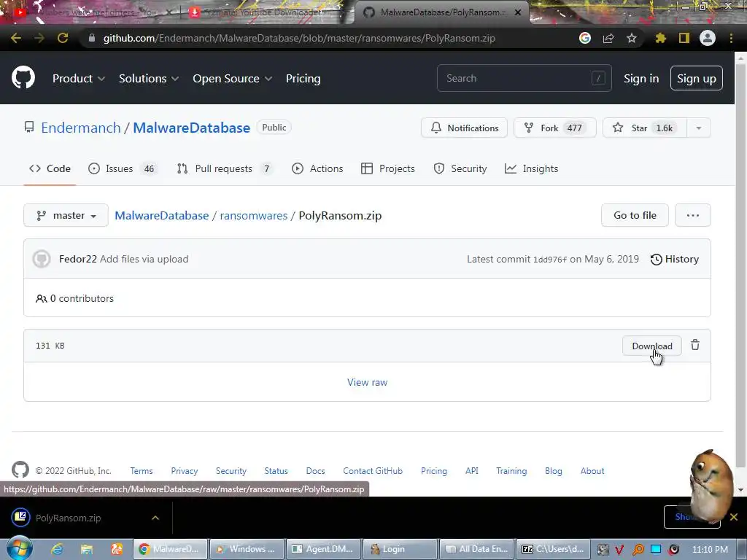Click the Notifications button
Viewport: 747px width, 560px height.
tap(464, 128)
